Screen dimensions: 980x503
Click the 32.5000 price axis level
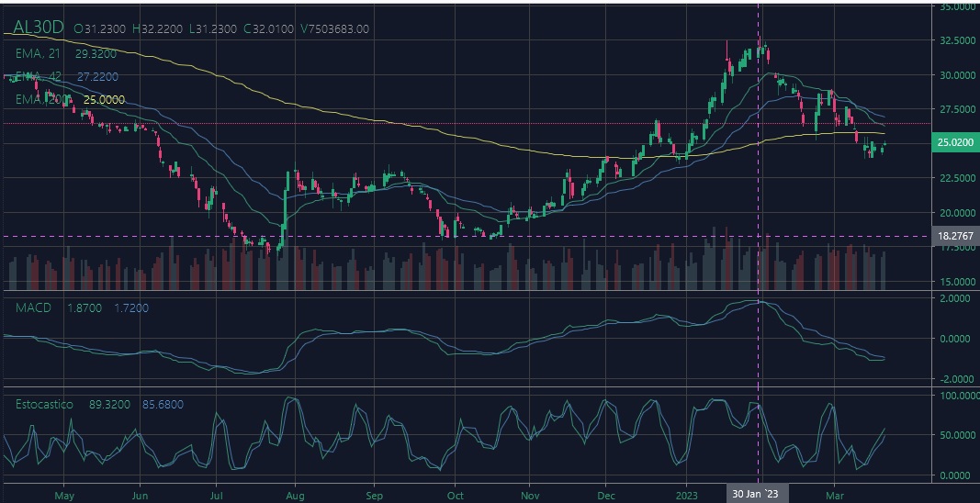[x=957, y=41]
